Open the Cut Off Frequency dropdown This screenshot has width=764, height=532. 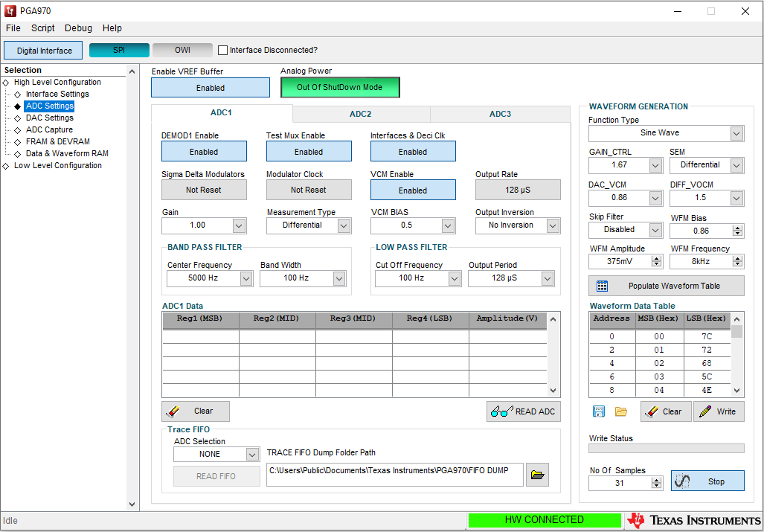455,278
